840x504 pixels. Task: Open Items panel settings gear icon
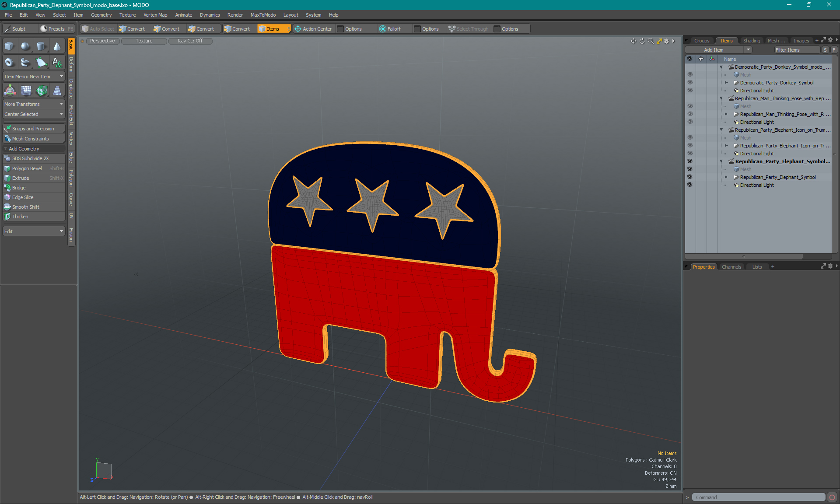[830, 40]
